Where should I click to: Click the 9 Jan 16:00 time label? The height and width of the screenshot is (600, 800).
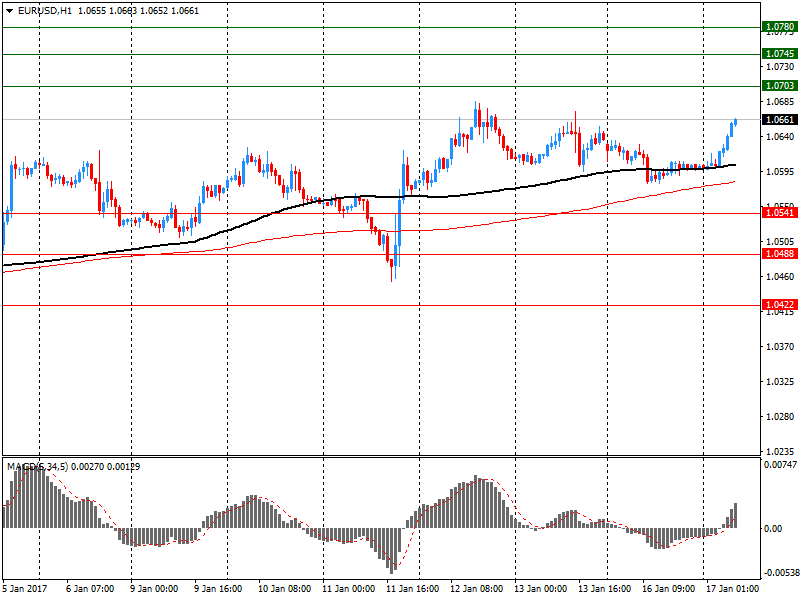tap(218, 589)
